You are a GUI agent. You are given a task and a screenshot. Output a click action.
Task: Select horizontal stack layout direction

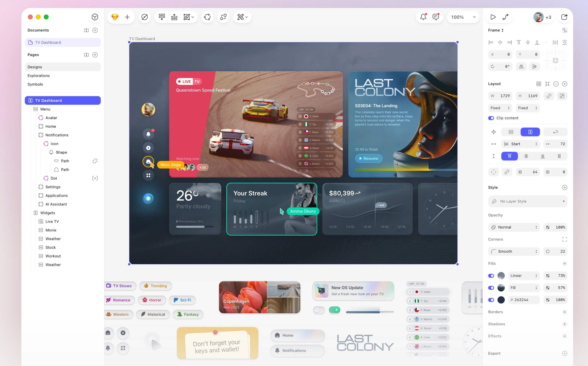coord(530,132)
